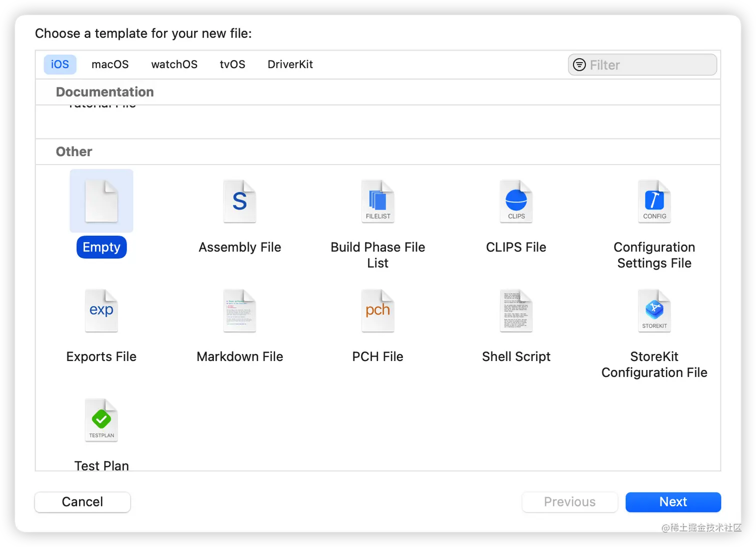756x547 pixels.
Task: Click the "Empty" label text
Action: click(101, 247)
